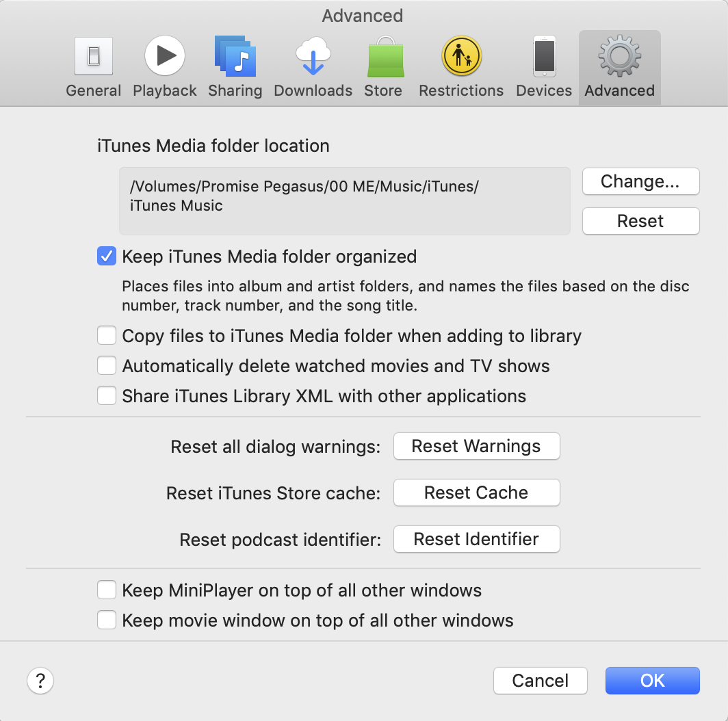Click the Reset Identifier button

[476, 539]
